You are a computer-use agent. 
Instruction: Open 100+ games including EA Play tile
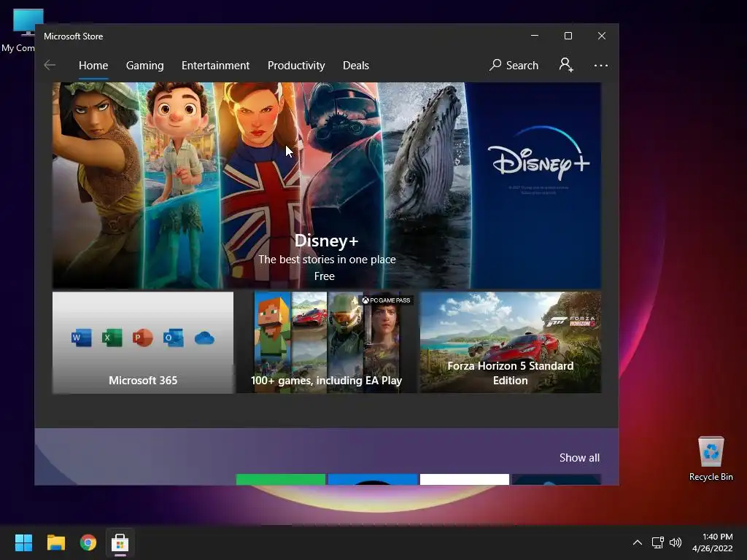326,343
